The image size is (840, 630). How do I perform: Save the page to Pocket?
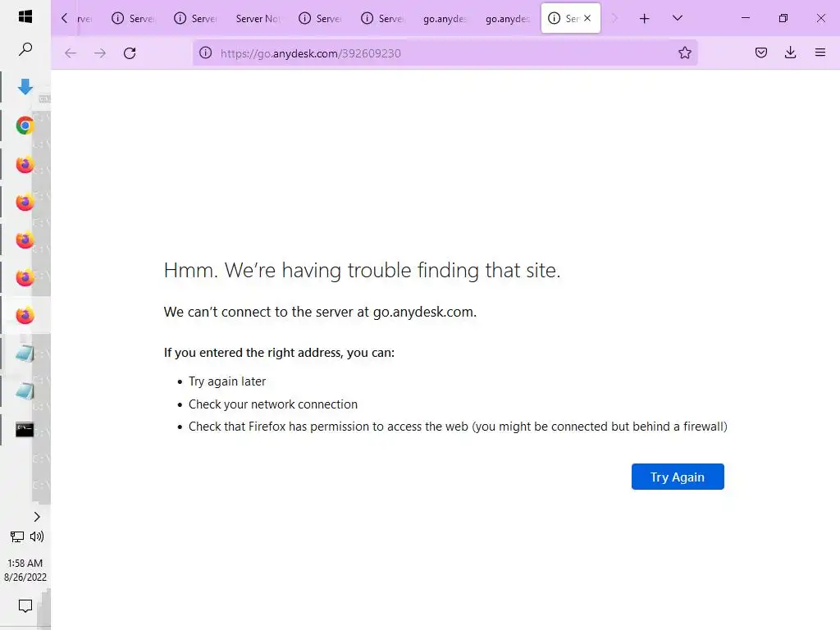[761, 52]
